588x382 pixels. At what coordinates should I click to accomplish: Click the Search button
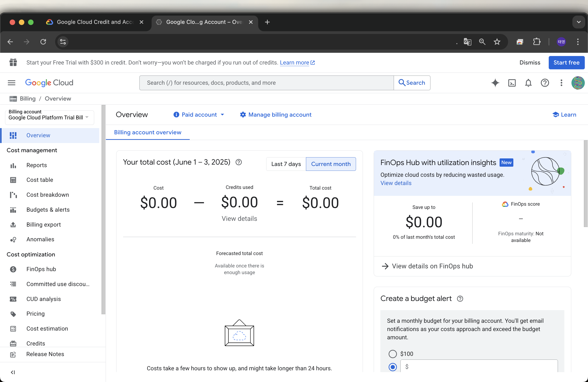click(x=412, y=83)
